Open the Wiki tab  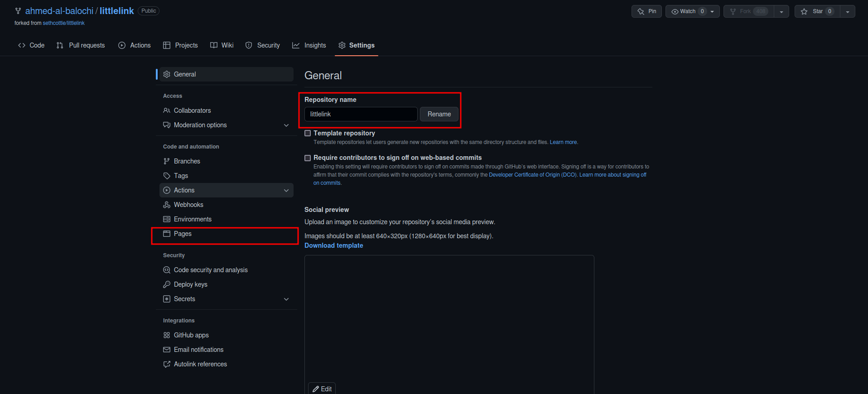222,45
